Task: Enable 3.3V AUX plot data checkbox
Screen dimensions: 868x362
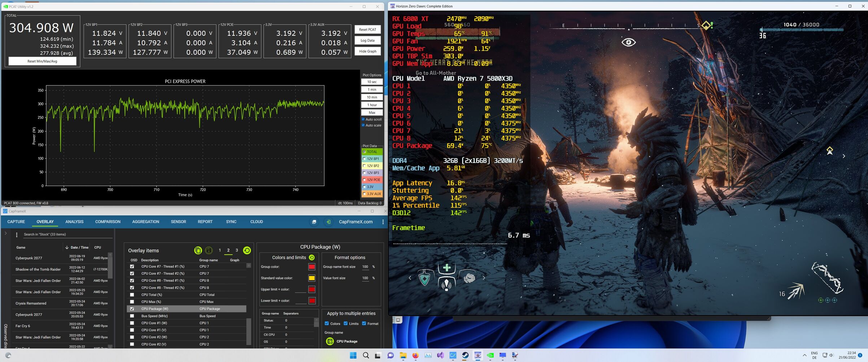Action: pos(364,194)
